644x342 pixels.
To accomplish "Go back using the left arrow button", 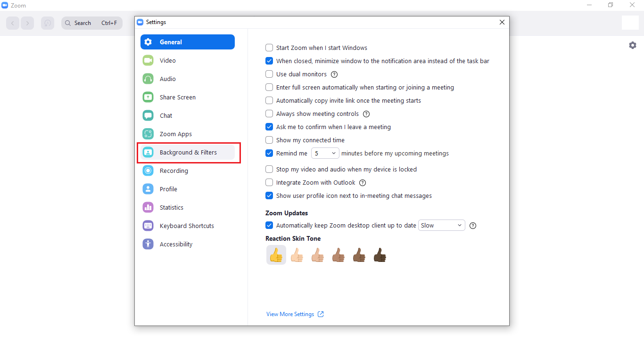I will [x=13, y=23].
